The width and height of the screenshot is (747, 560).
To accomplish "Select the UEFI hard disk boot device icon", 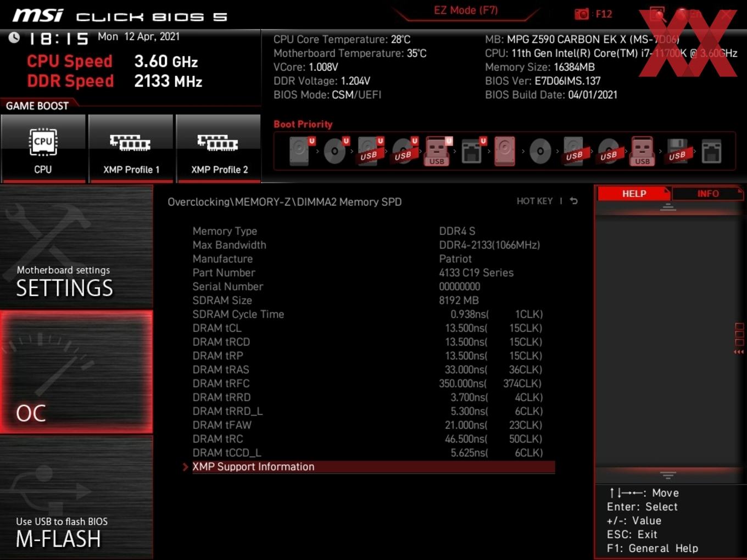I will 301,151.
